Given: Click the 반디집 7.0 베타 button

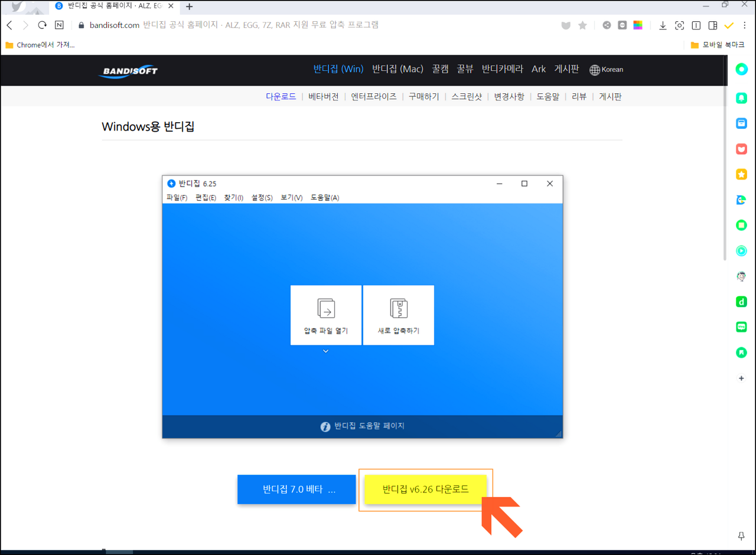Looking at the screenshot, I should pos(296,489).
